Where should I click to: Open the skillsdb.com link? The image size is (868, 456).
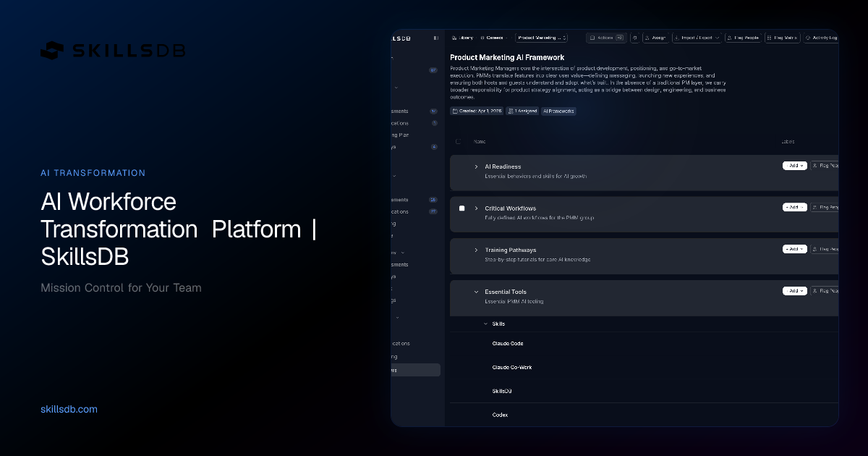[x=69, y=409]
